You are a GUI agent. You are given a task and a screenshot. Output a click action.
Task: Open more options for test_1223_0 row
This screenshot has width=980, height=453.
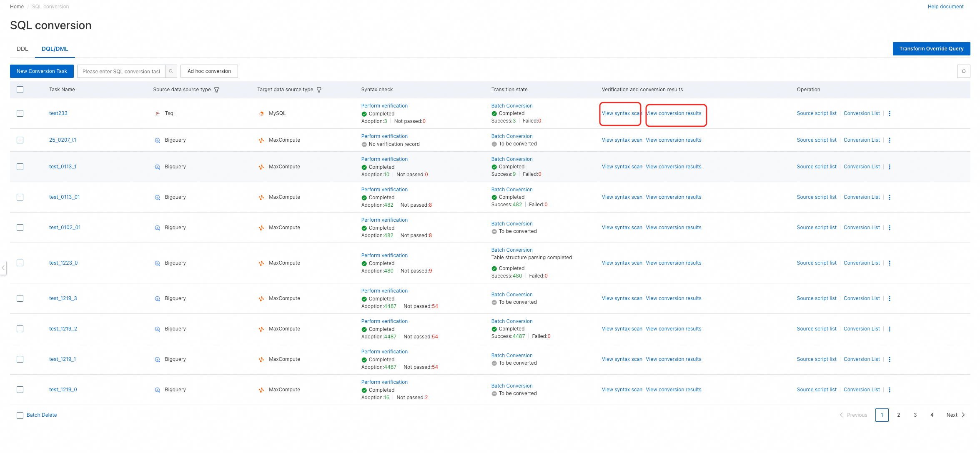[890, 263]
